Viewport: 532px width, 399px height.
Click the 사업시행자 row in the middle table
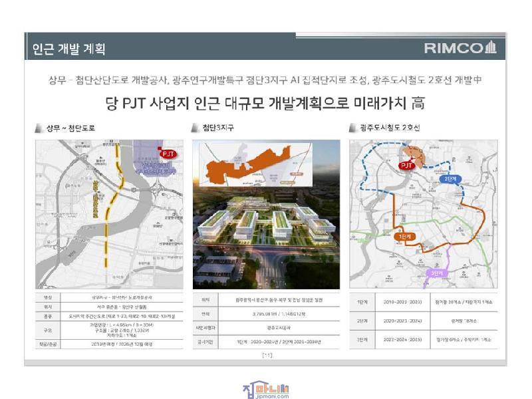coord(266,327)
